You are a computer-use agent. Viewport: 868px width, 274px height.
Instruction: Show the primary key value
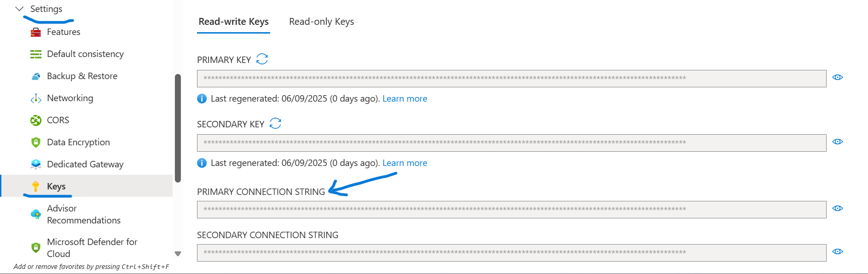838,77
